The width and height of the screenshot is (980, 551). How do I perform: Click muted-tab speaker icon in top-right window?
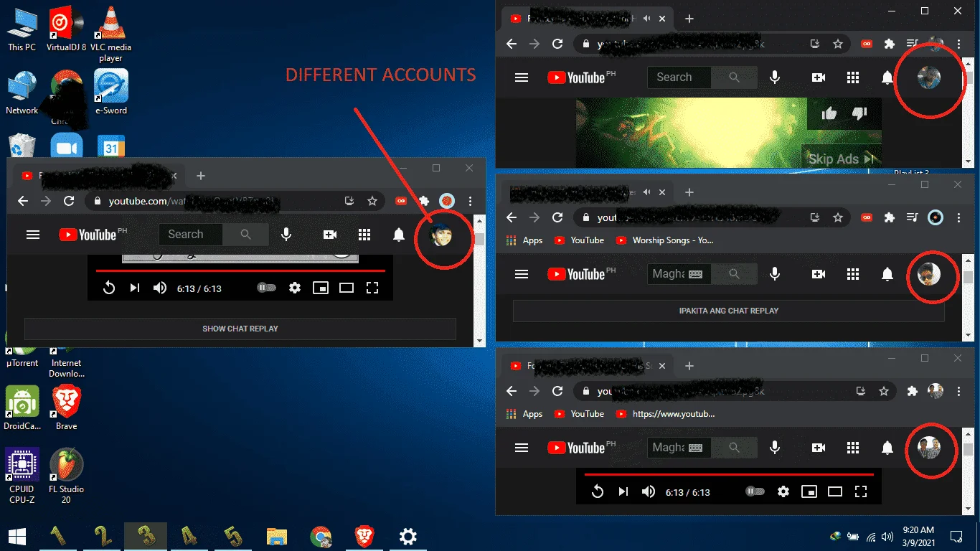click(x=647, y=19)
